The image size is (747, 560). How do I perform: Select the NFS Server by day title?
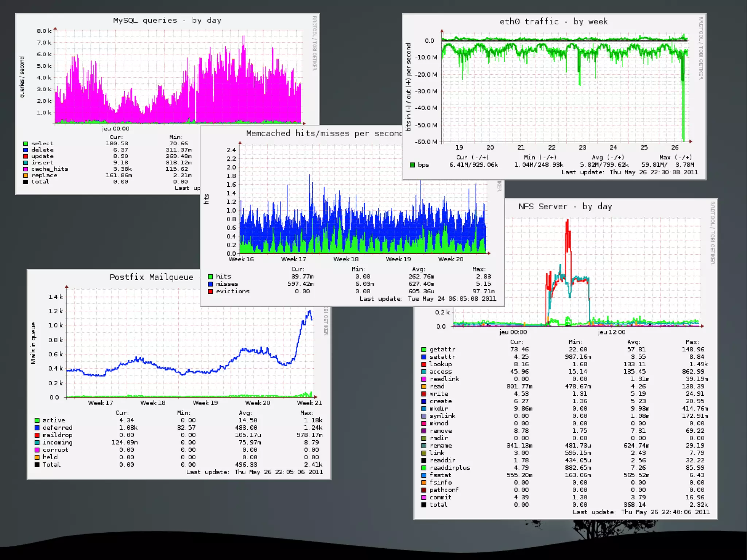565,206
